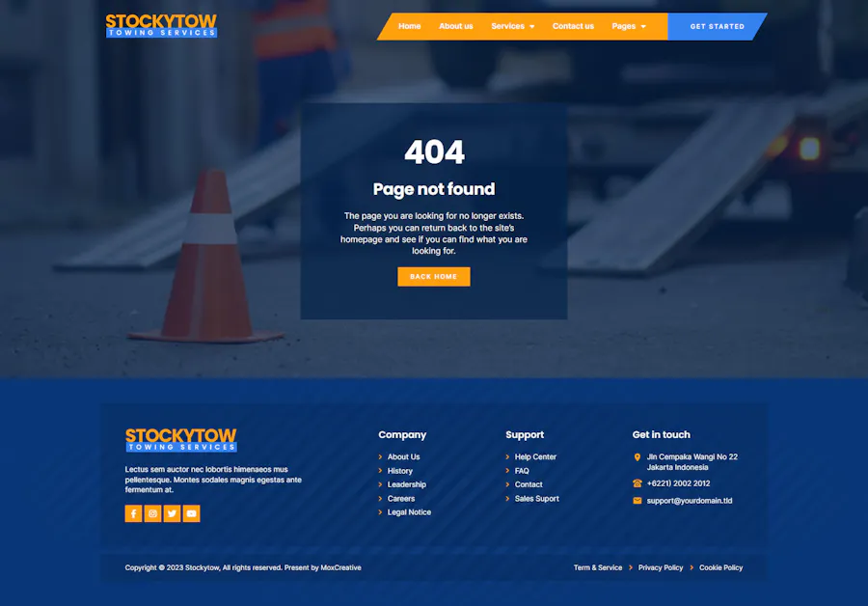Go to Home in navigation bar

pos(410,26)
